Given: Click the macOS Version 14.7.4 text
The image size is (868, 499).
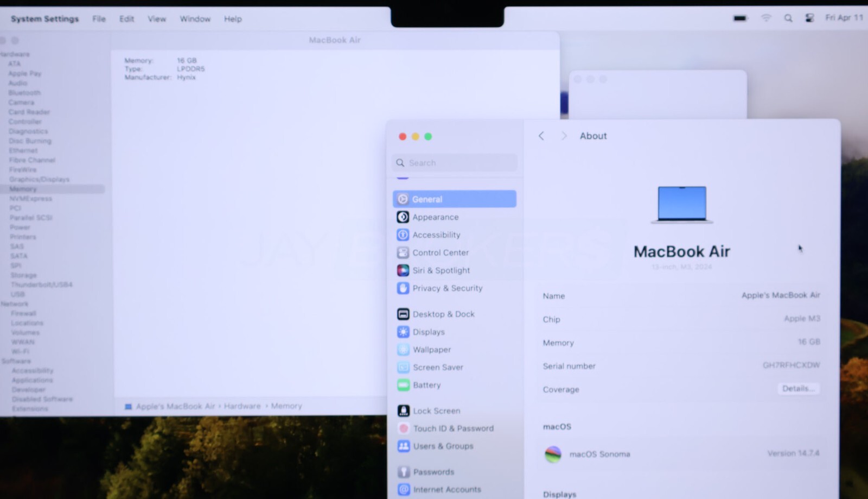Looking at the screenshot, I should pyautogui.click(x=793, y=453).
